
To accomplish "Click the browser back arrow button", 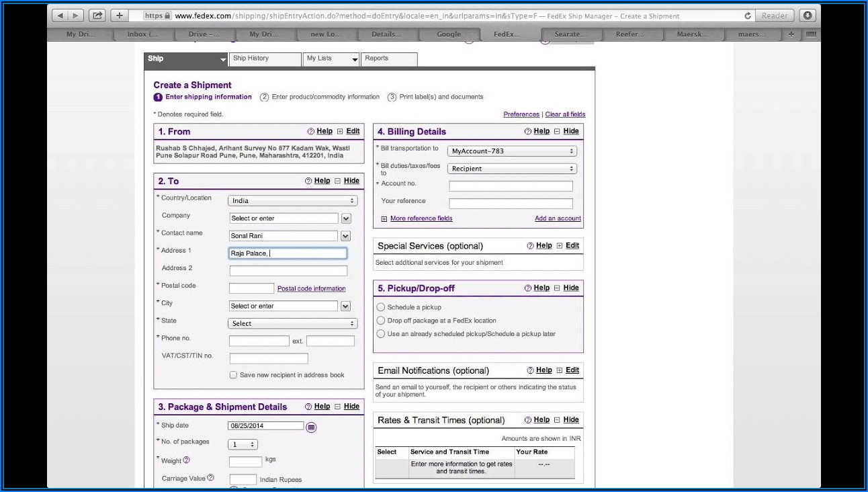I will (61, 15).
